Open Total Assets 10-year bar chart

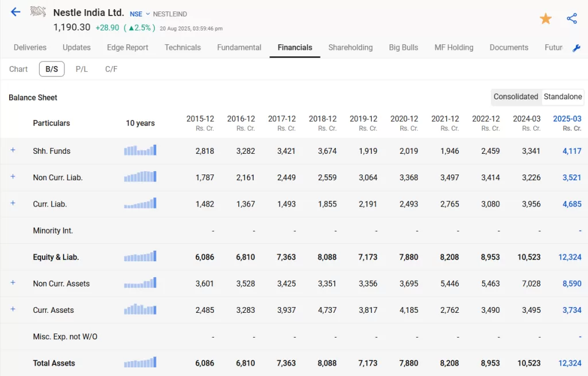[140, 362]
